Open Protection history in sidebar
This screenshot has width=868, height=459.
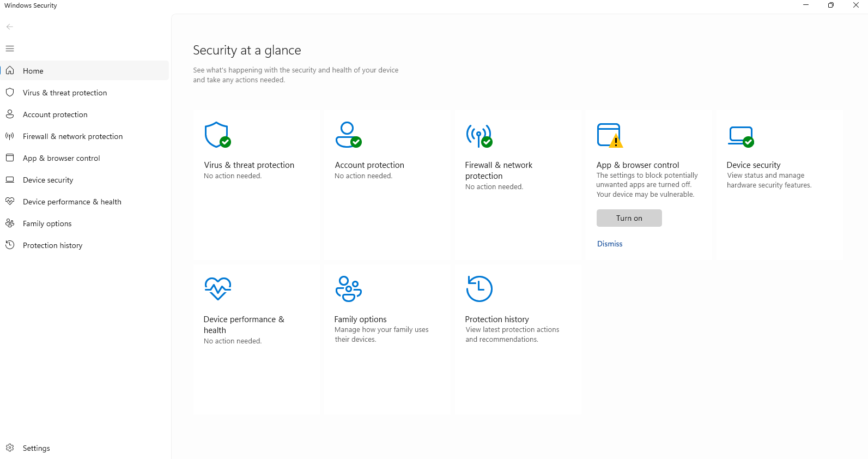pyautogui.click(x=84, y=245)
